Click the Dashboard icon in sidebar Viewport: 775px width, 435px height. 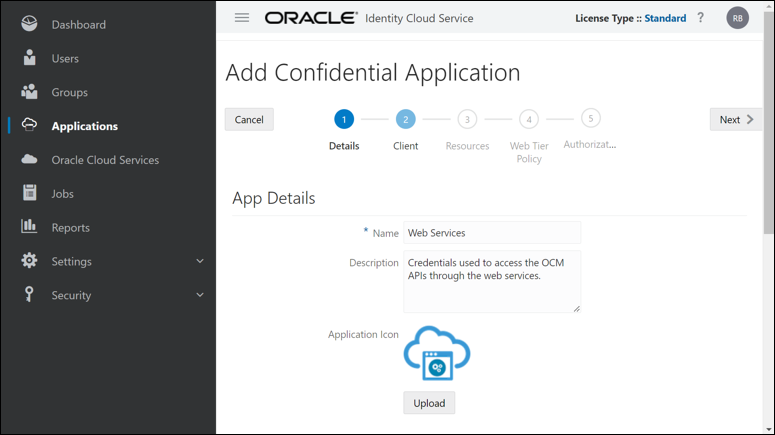29,24
